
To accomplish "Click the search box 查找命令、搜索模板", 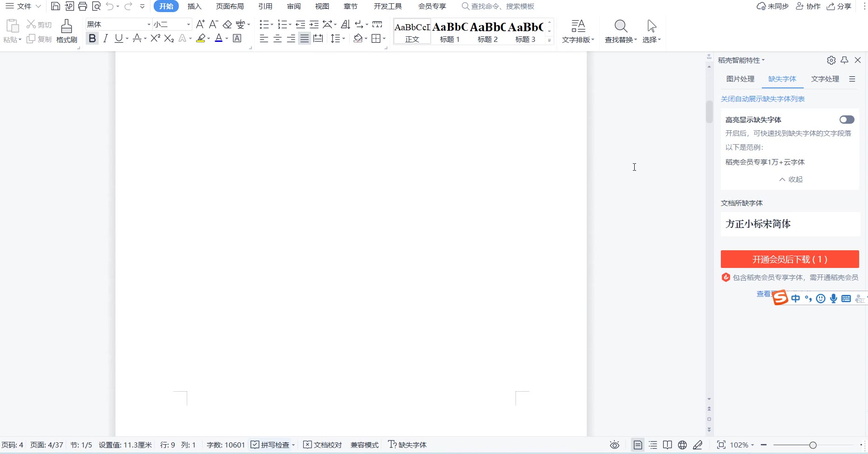I will pos(498,7).
